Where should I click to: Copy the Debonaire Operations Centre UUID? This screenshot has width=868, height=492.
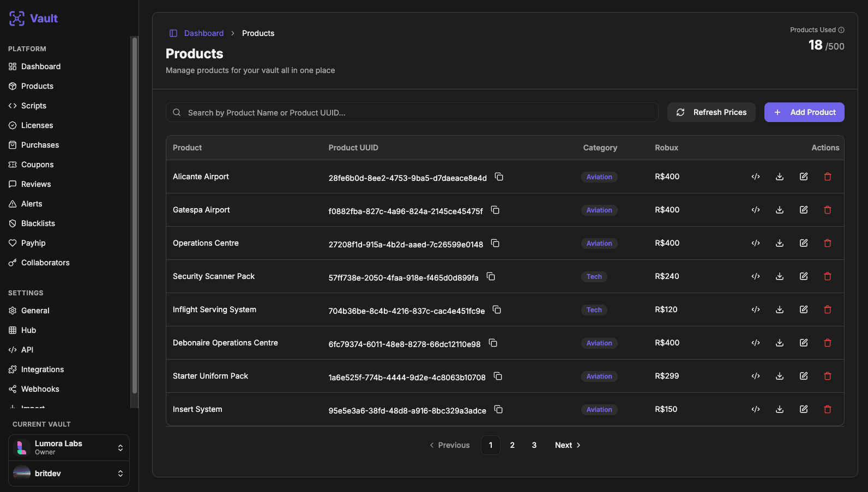493,343
